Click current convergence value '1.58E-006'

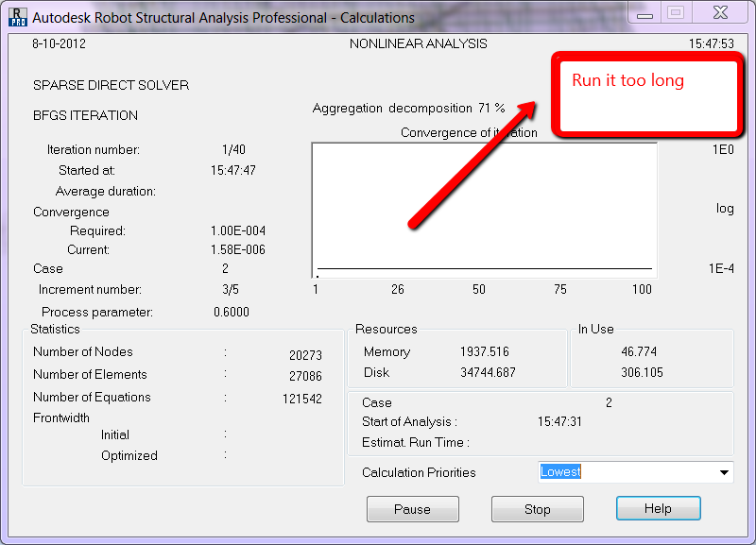[238, 249]
